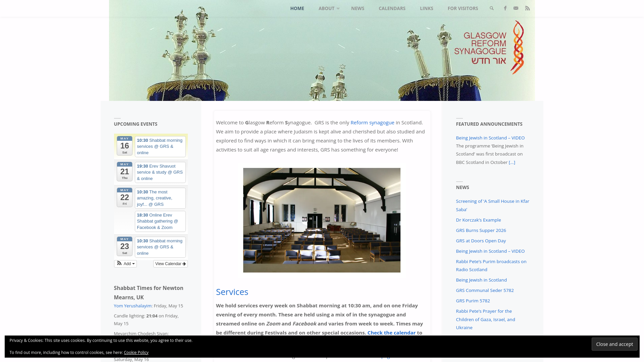Select the May 21 date badge

124,172
